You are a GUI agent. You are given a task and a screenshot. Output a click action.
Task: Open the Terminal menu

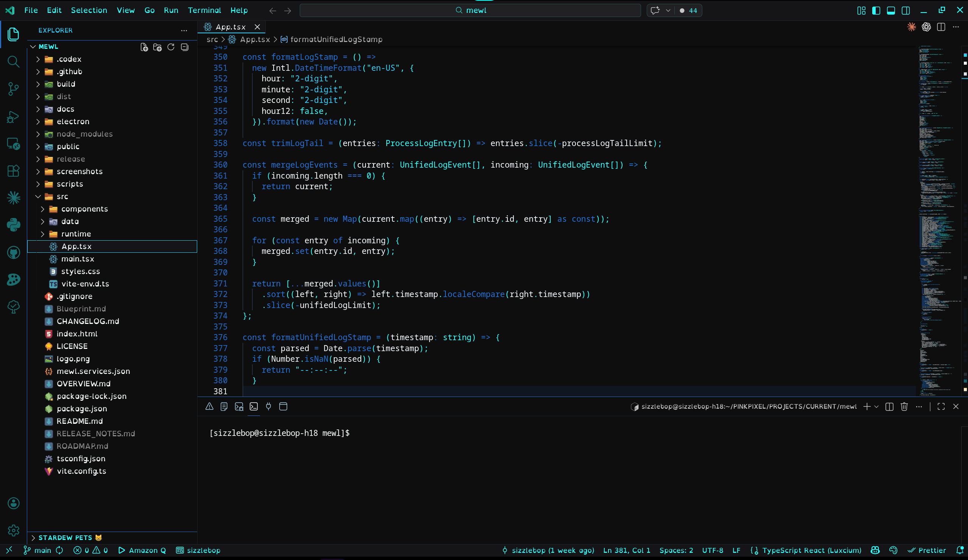(x=204, y=10)
